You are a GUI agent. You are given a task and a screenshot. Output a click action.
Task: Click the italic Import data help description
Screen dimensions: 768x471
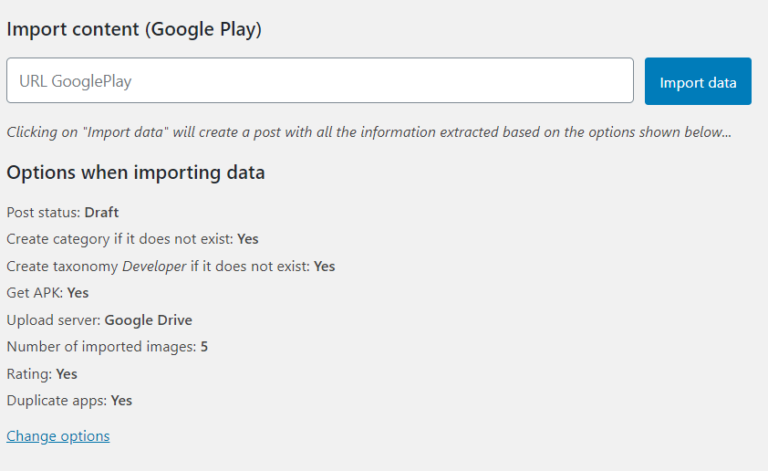tap(368, 132)
